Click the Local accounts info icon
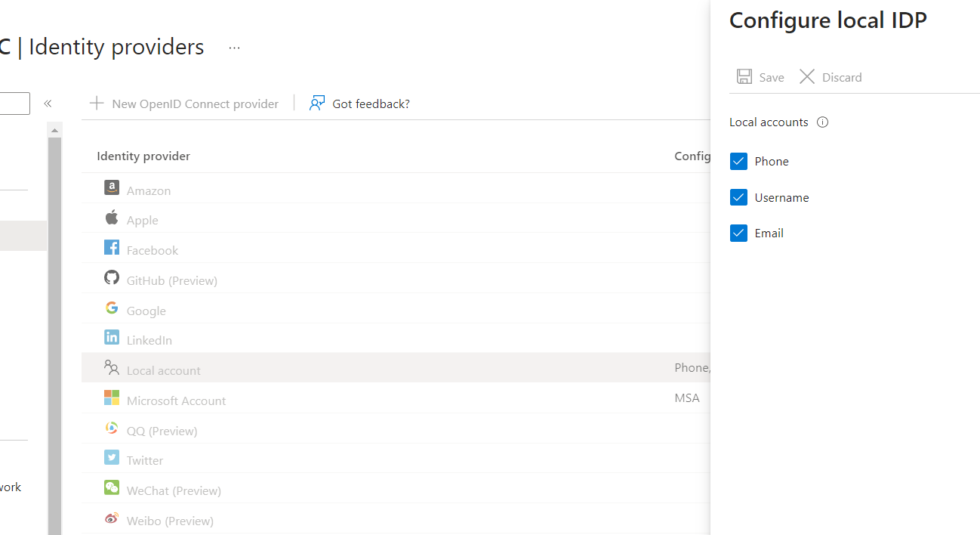 (x=823, y=122)
